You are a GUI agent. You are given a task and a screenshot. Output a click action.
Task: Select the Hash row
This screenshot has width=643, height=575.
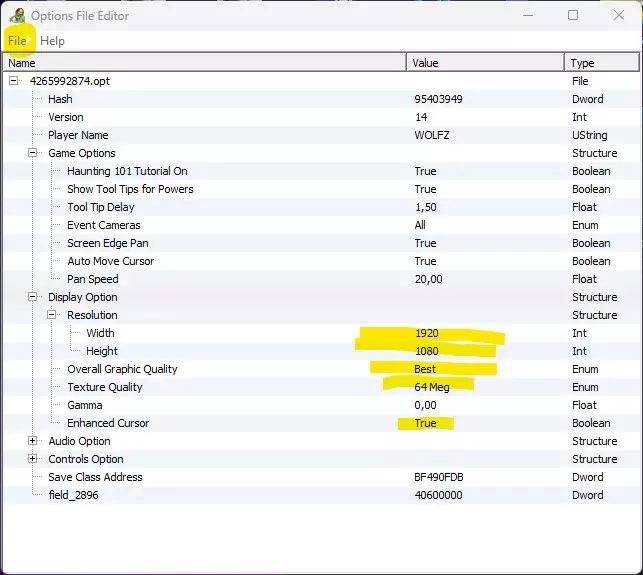tap(321, 99)
